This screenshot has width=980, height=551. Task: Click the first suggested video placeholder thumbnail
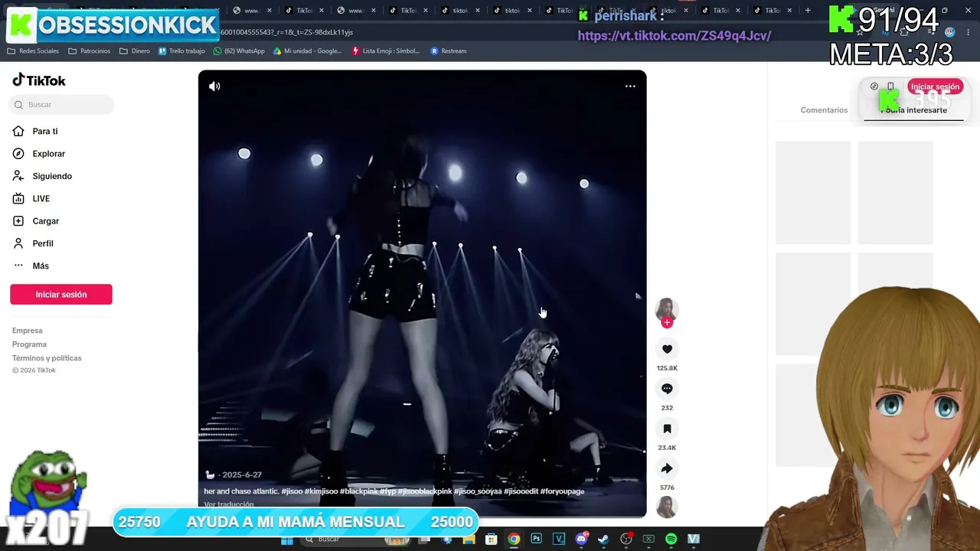pyautogui.click(x=813, y=193)
